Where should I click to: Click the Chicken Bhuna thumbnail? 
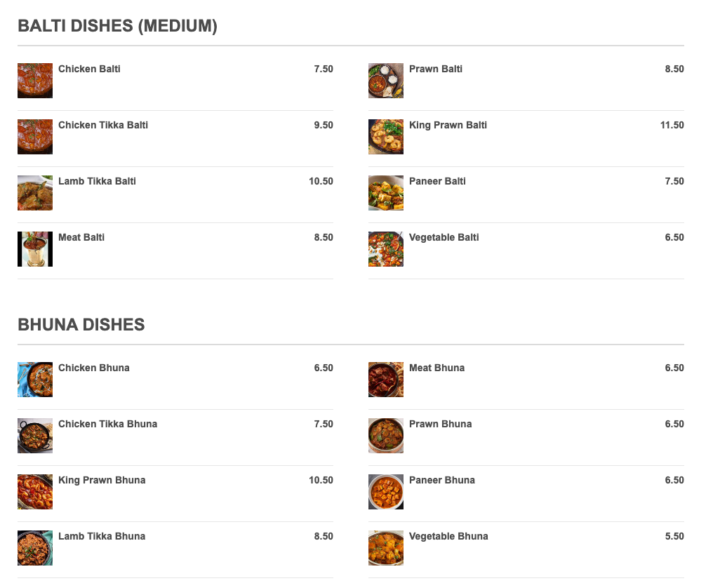click(x=35, y=380)
